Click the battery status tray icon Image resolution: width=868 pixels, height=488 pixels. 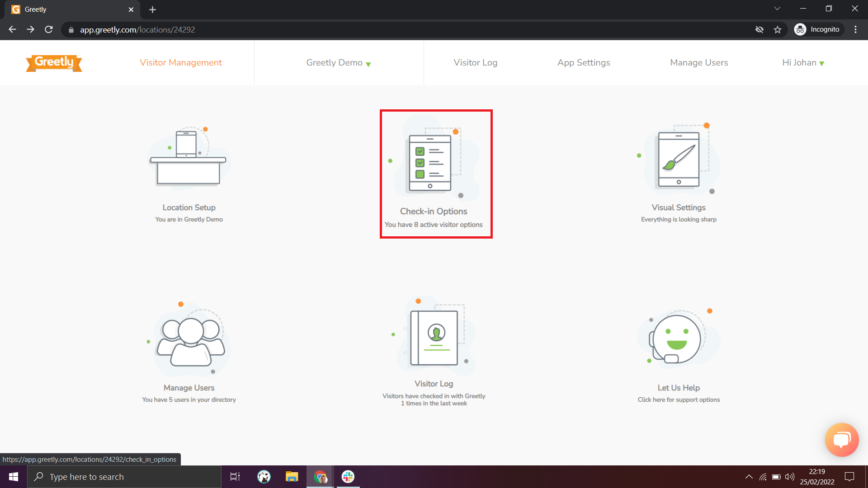click(776, 477)
